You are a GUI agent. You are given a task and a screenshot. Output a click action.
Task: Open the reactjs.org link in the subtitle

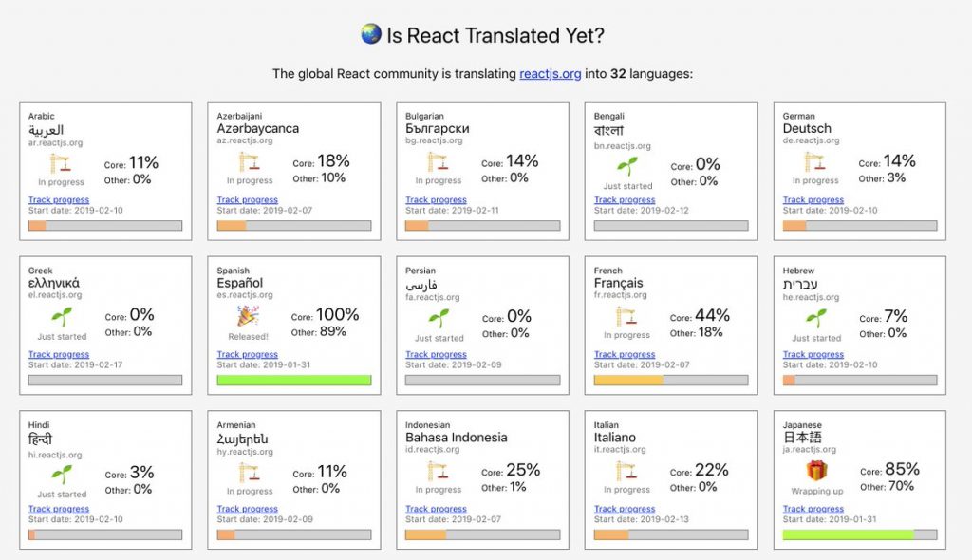pyautogui.click(x=550, y=74)
